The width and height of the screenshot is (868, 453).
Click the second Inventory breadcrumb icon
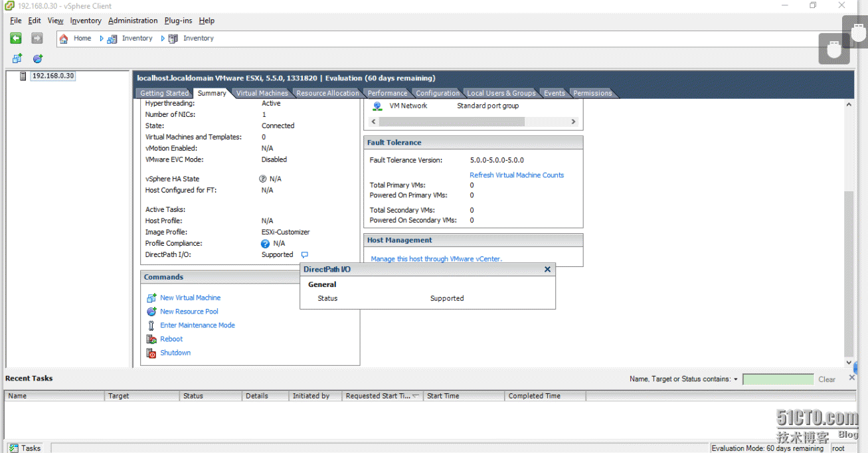click(x=173, y=39)
